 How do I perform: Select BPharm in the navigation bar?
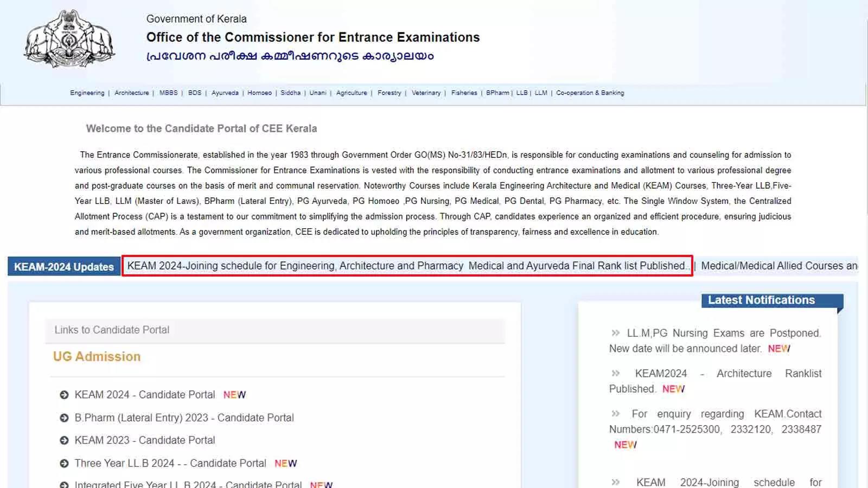point(497,93)
